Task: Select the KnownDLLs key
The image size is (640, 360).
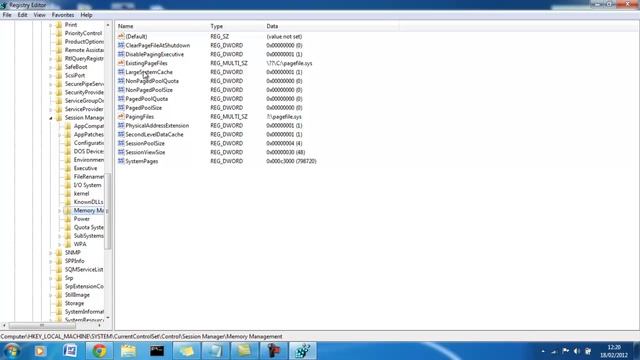Action: [88, 202]
